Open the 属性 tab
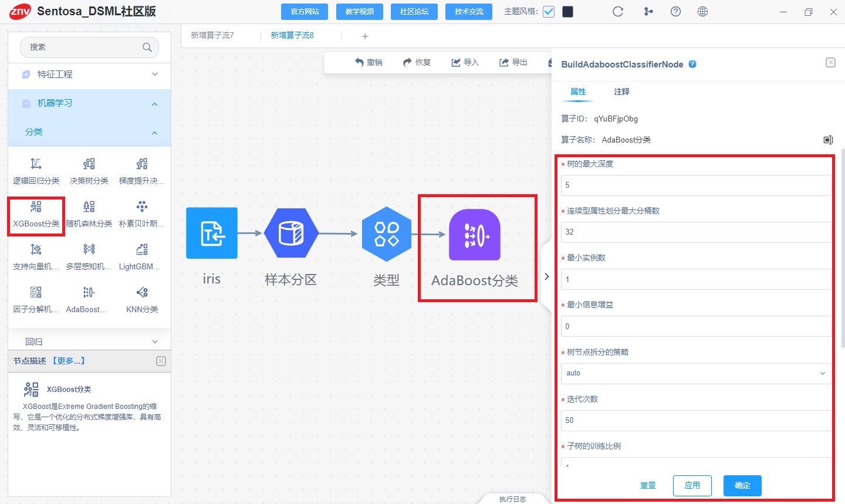845x504 pixels. click(578, 92)
